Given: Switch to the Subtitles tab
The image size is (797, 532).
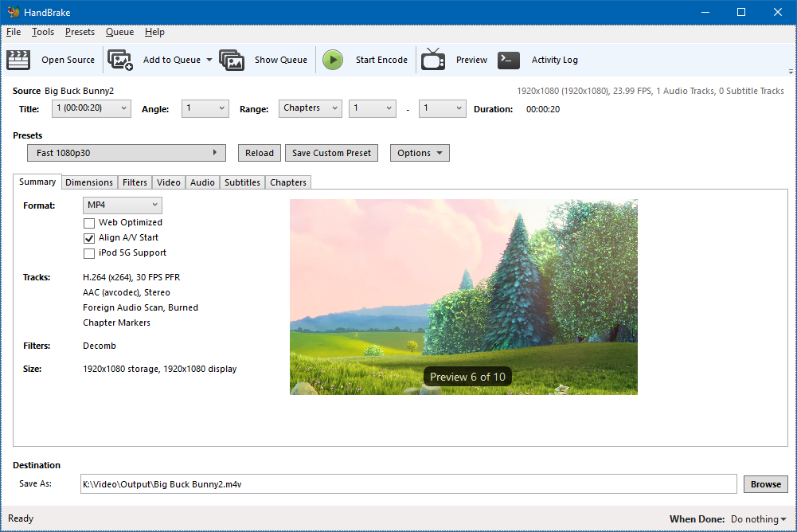Looking at the screenshot, I should 243,182.
